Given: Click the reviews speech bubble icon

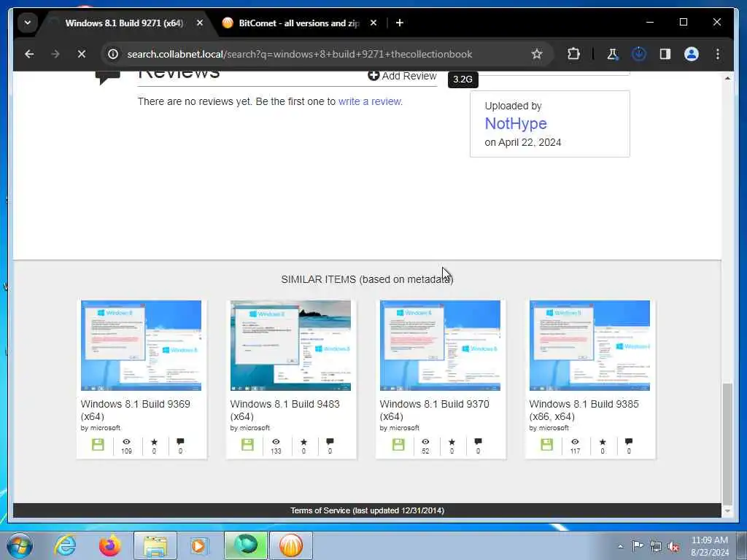Looking at the screenshot, I should [108, 77].
